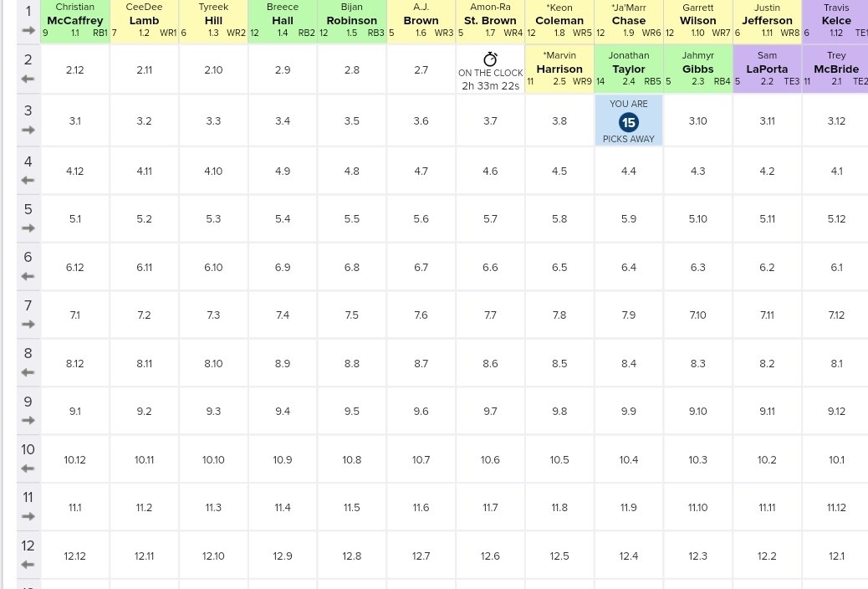Image resolution: width=868 pixels, height=589 pixels.
Task: Select draft slot 3.7
Action: [490, 121]
